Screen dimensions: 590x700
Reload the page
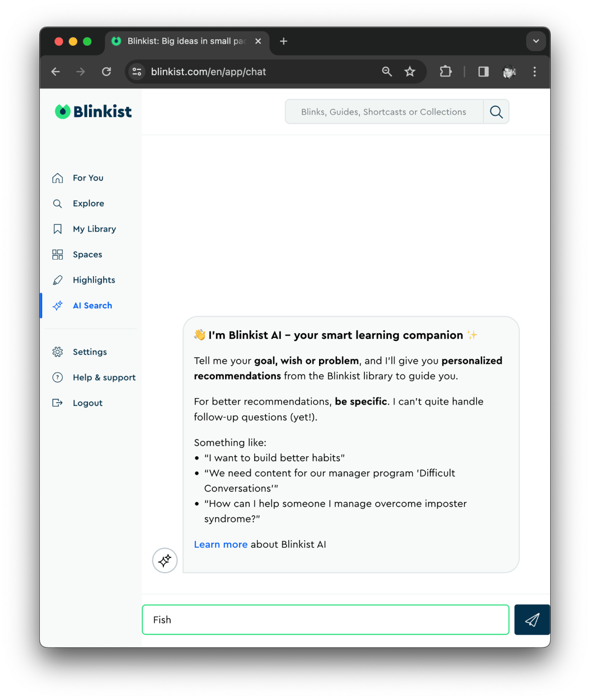pyautogui.click(x=106, y=72)
